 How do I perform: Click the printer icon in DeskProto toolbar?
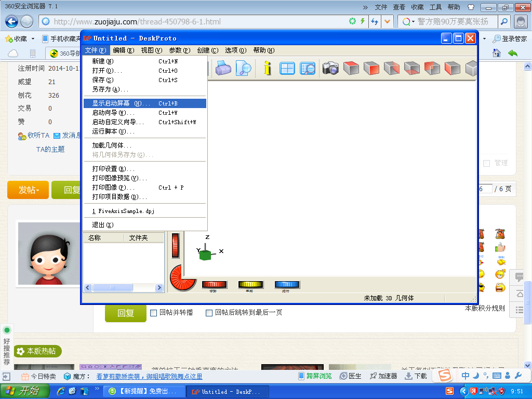point(223,68)
